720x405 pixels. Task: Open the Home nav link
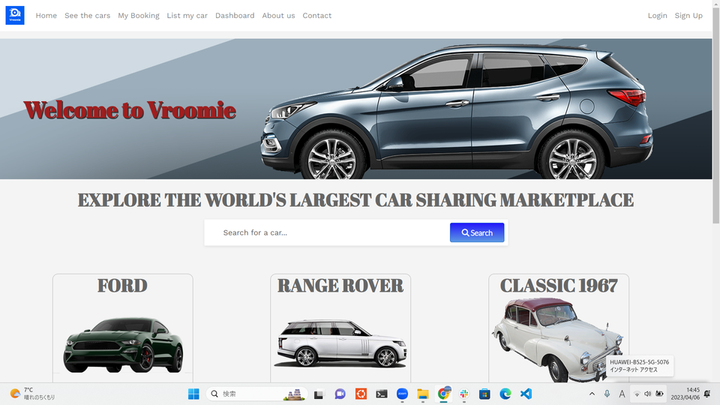coord(46,16)
